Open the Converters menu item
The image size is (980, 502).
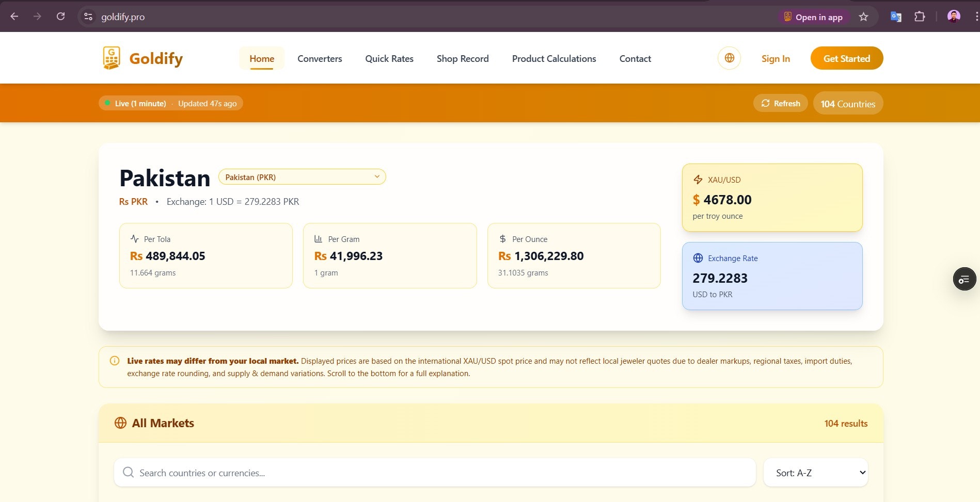click(x=320, y=59)
